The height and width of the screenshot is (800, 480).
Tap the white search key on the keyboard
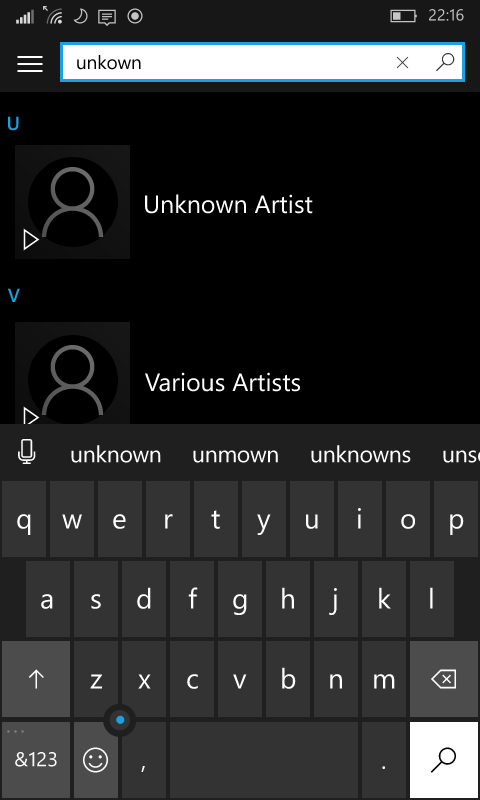point(443,760)
